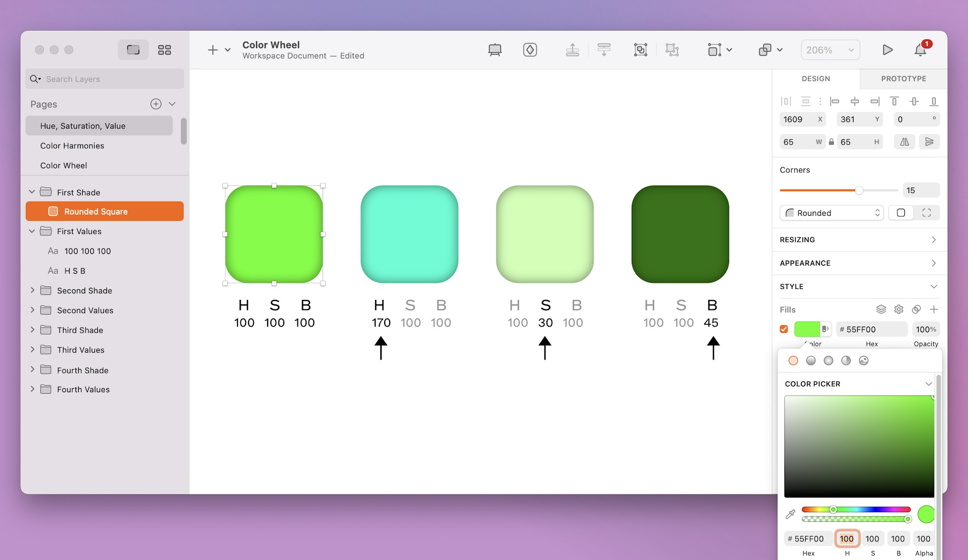Click the H value input field
Image resolution: width=968 pixels, height=560 pixels.
[846, 538]
